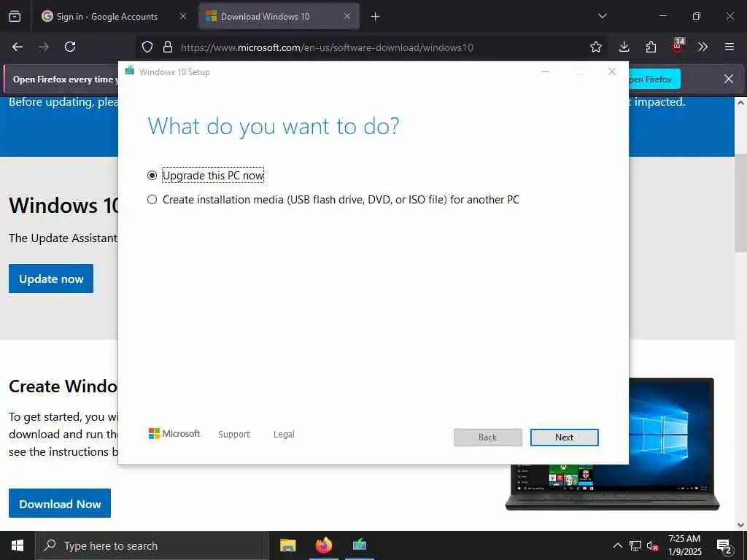Close the Download Windows 10 tab

(x=347, y=16)
